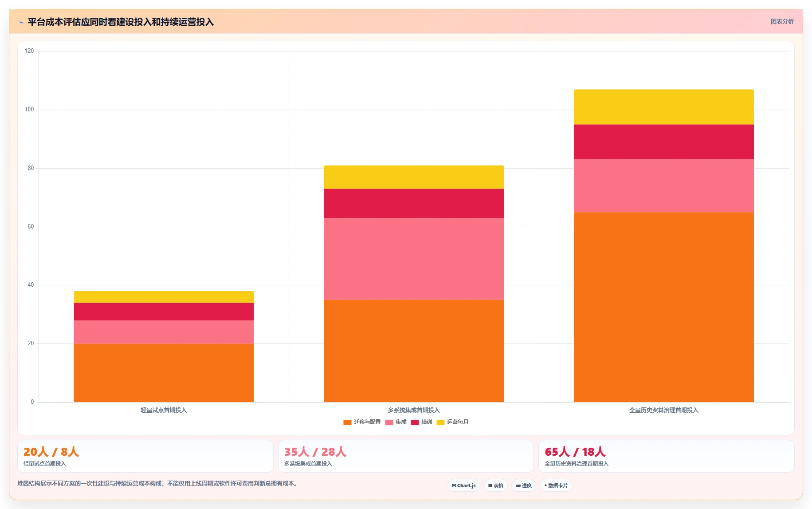Click the pink 集成 segment of 多系统集成首期投入 bar
The width and height of the screenshot is (812, 509).
coord(414,259)
